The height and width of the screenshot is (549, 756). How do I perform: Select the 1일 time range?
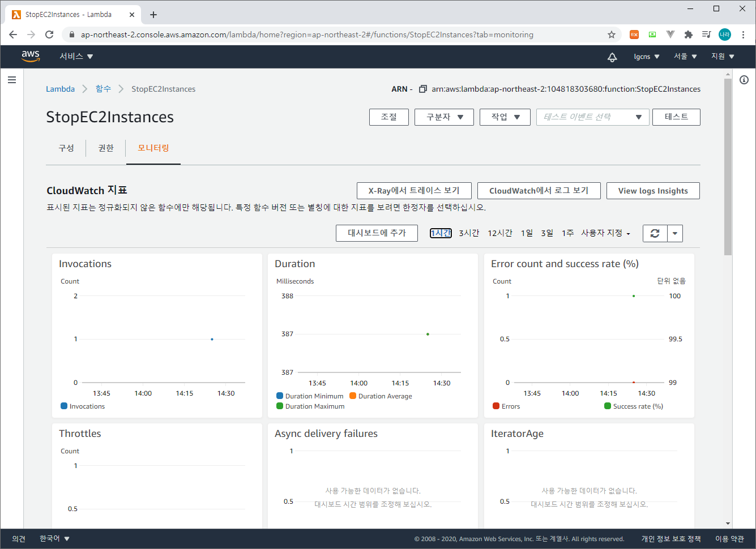click(527, 233)
